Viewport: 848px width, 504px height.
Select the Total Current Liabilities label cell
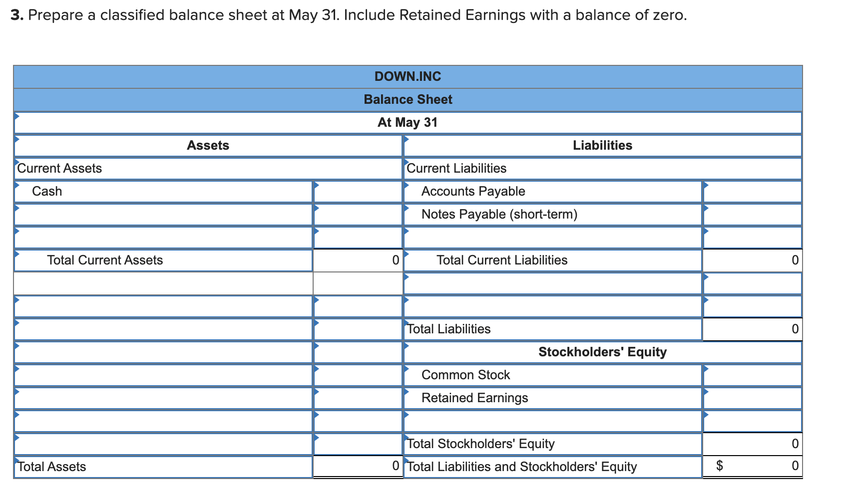(552, 260)
